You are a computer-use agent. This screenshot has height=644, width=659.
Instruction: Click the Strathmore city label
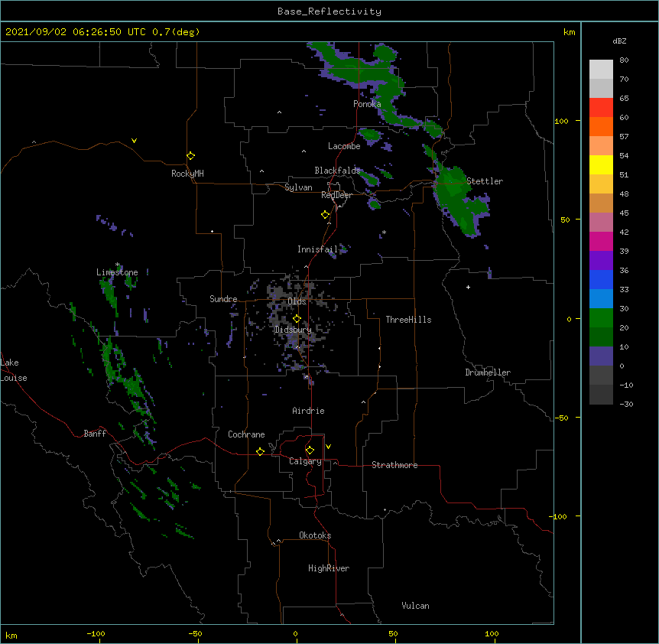[x=394, y=465]
